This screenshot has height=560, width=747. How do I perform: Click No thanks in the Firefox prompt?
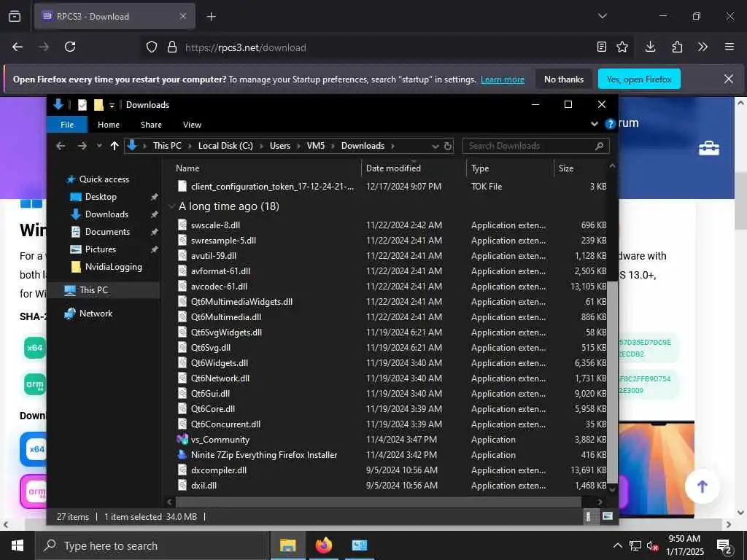point(564,79)
